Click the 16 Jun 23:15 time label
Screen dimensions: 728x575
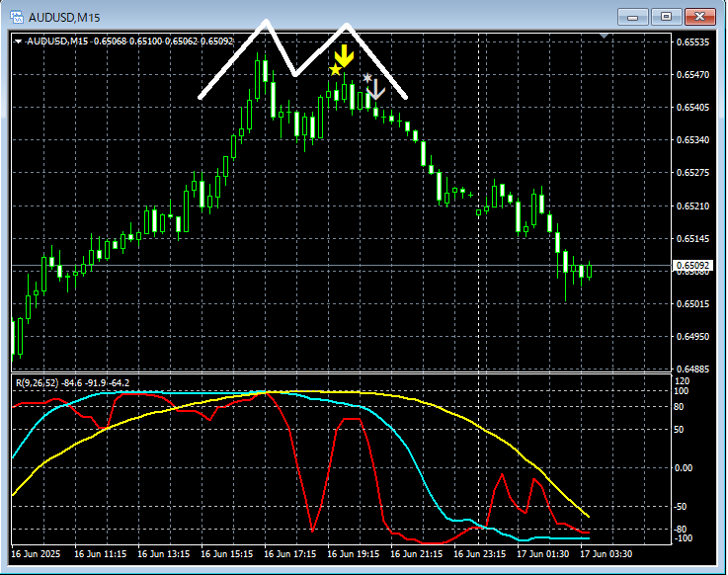[479, 553]
